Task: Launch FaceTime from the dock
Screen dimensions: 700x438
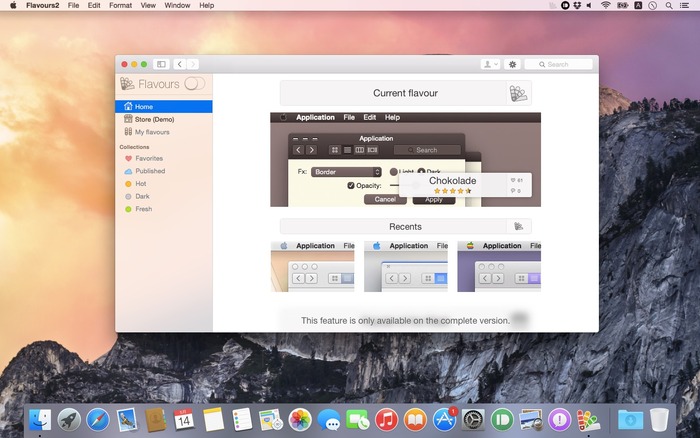Action: tap(358, 420)
